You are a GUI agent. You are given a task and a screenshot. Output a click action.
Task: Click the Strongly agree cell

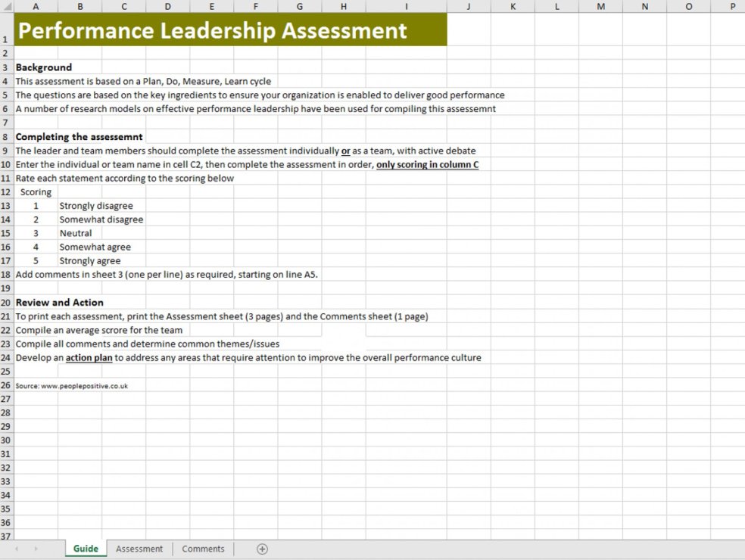[89, 260]
